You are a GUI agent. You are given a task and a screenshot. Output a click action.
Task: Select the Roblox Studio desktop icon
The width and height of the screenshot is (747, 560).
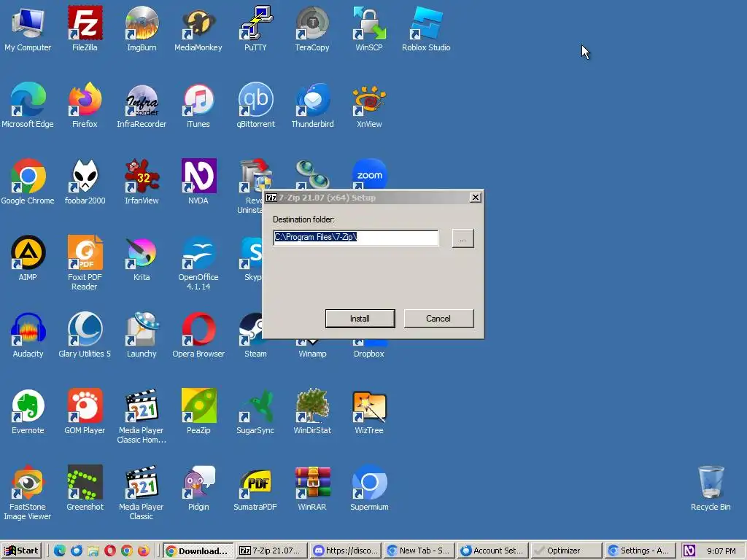pos(426,28)
